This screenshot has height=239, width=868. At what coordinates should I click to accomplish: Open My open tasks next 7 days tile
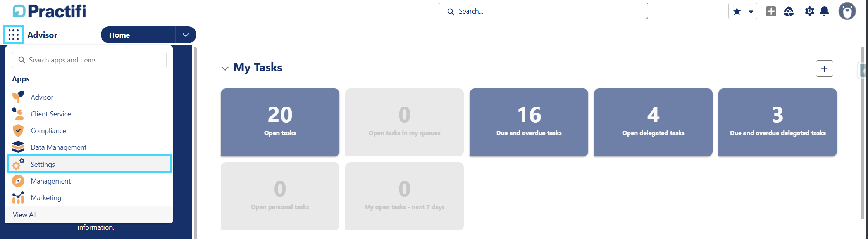405,196
